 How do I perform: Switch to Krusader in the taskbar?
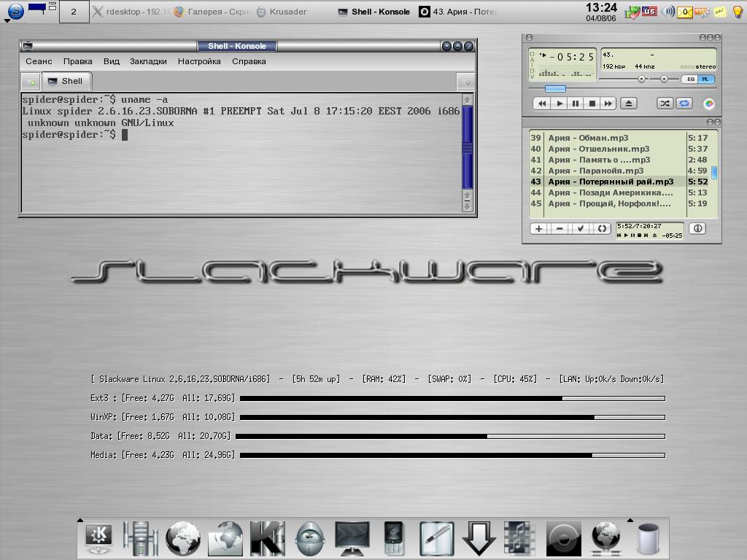(x=282, y=12)
